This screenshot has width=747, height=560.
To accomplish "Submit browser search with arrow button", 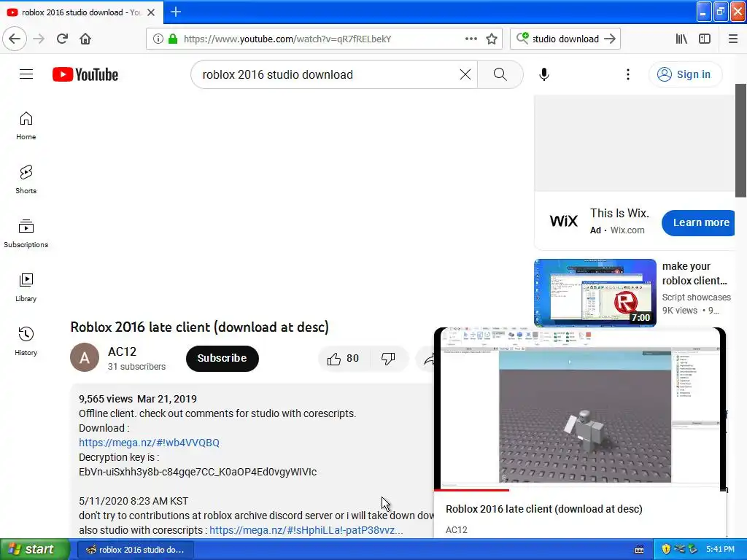I will point(610,39).
